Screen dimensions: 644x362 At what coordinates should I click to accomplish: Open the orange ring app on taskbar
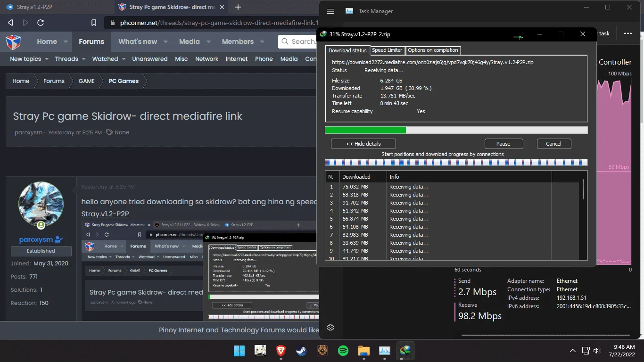[x=322, y=351]
